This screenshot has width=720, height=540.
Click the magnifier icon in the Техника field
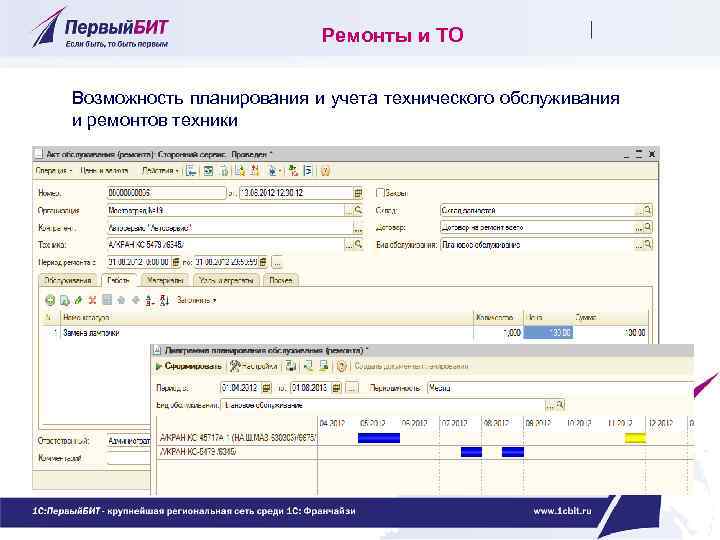pos(358,245)
